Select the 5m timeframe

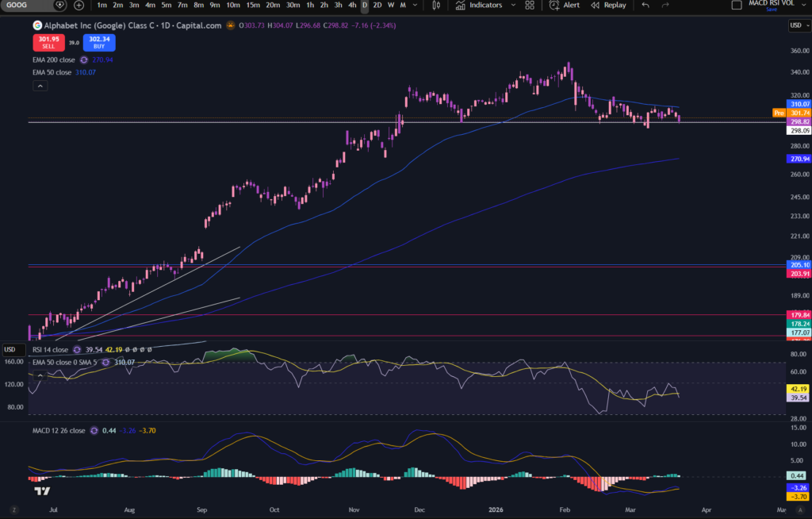[x=167, y=6]
